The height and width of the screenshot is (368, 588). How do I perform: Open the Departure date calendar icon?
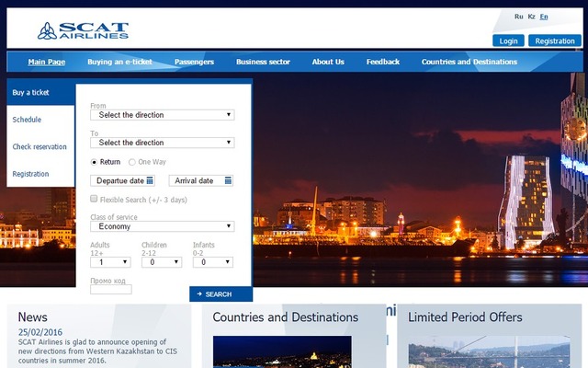[x=150, y=180]
